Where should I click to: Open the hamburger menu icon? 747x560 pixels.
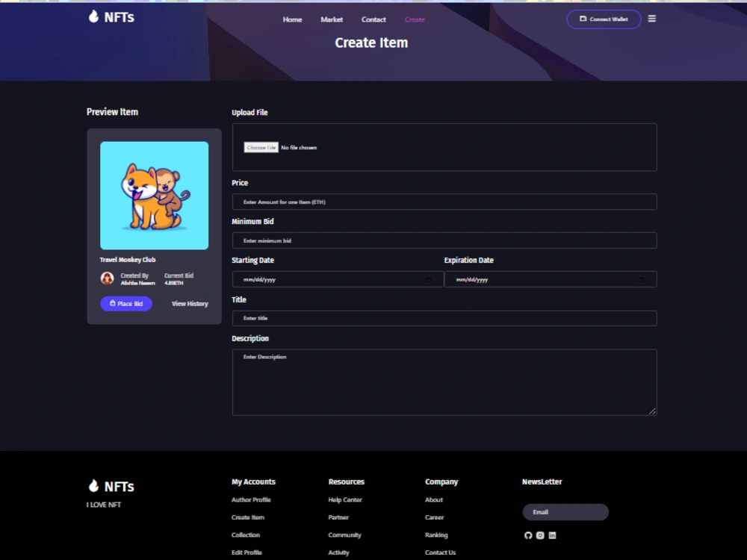[651, 19]
